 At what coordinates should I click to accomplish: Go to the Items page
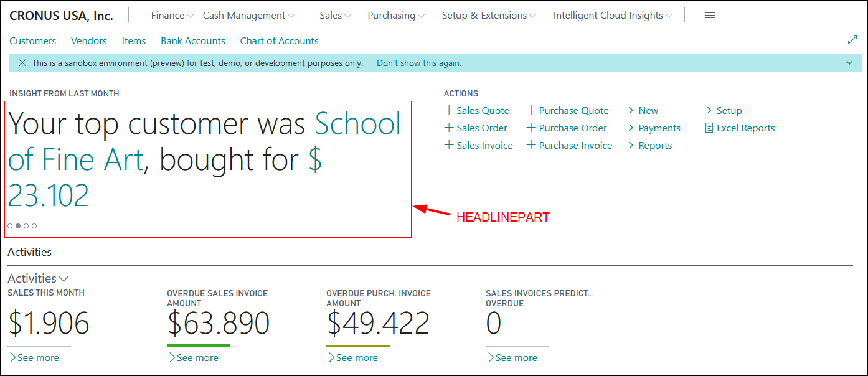pyautogui.click(x=134, y=40)
